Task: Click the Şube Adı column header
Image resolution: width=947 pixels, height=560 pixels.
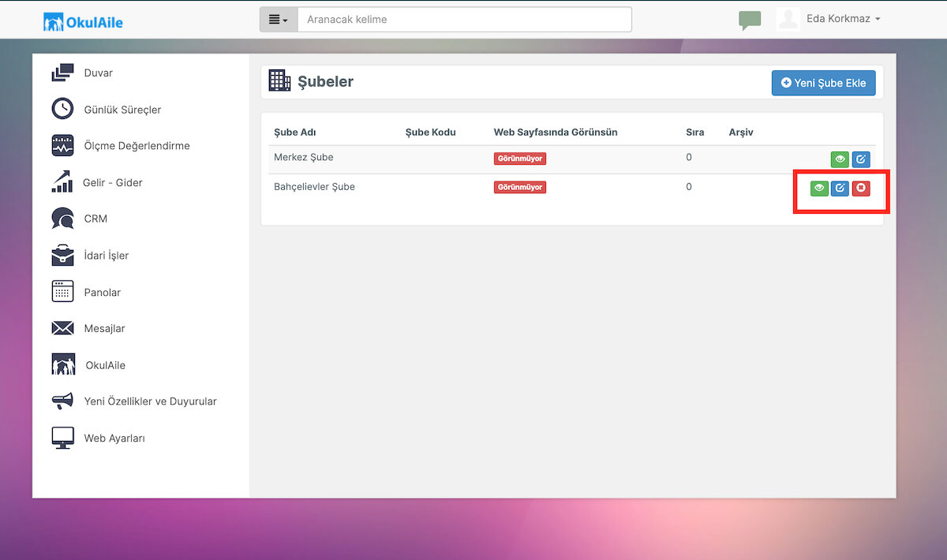Action: 294,133
